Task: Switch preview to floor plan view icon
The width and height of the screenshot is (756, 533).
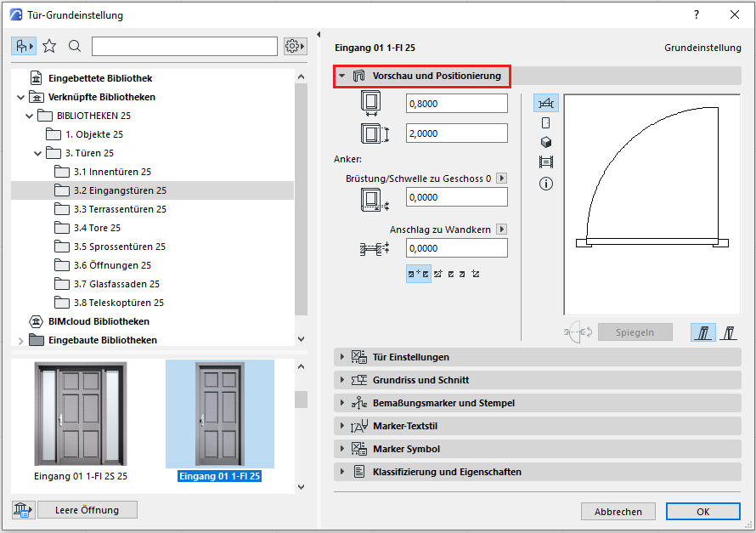Action: click(x=546, y=103)
